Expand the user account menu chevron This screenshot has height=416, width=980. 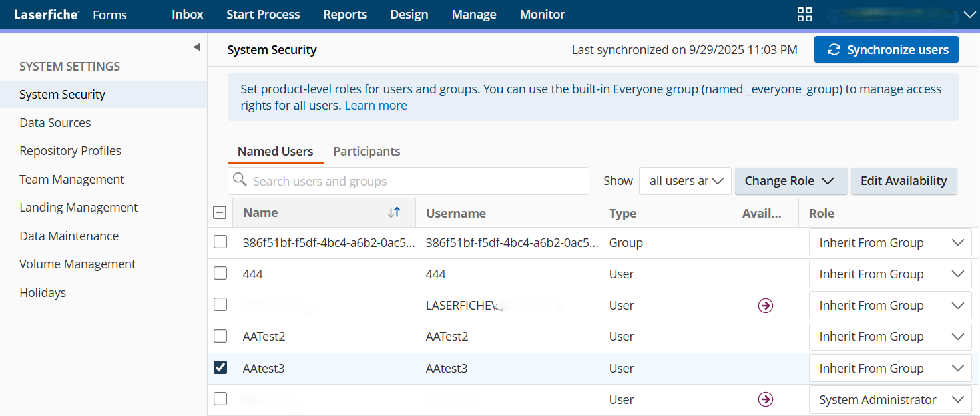(969, 15)
